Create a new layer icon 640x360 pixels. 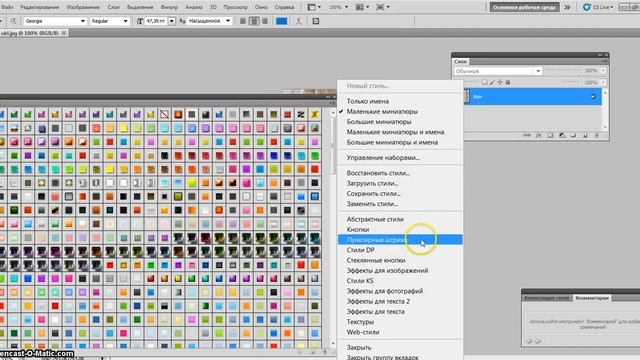click(585, 135)
